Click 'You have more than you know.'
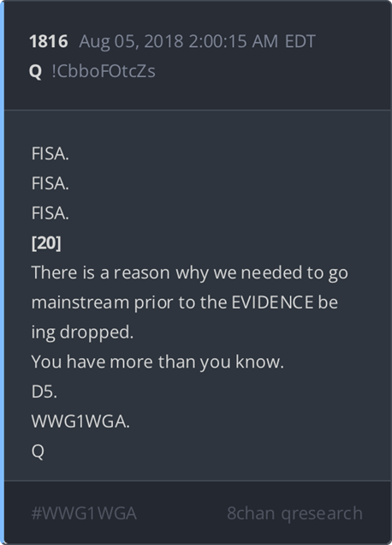Image resolution: width=392 pixels, height=545 pixels. (157, 362)
